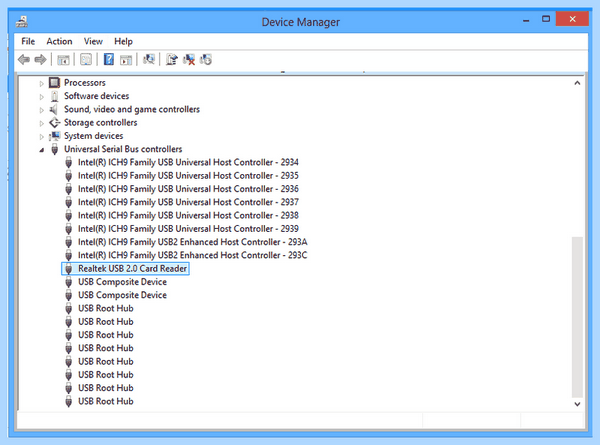Open the Help menu

[123, 41]
